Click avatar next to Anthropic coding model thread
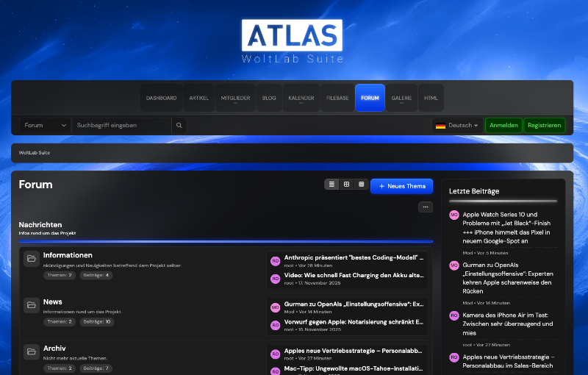 click(x=275, y=261)
